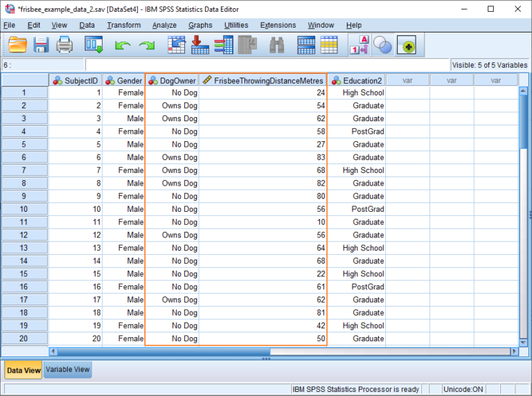Click the binoculars Find icon
This screenshot has height=396, width=532.
[x=277, y=45]
